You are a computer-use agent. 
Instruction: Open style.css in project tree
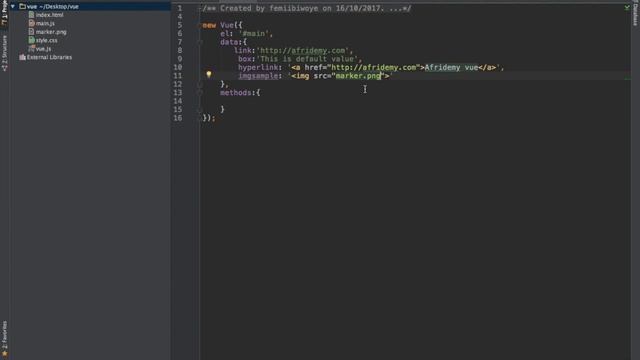[47, 40]
